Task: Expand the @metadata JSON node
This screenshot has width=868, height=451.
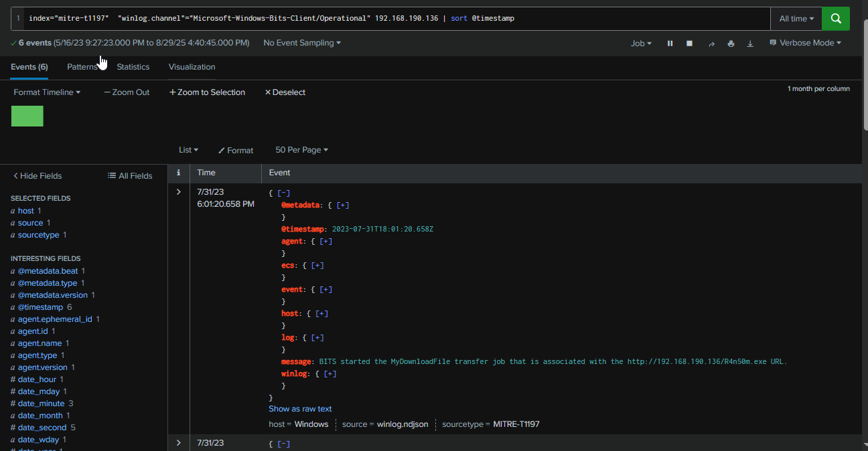Action: pos(342,205)
